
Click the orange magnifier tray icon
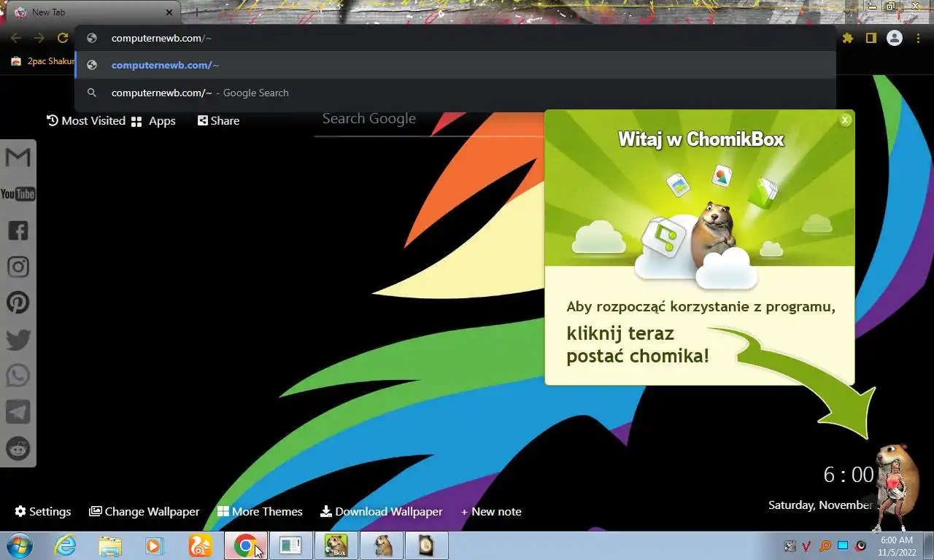tap(825, 546)
